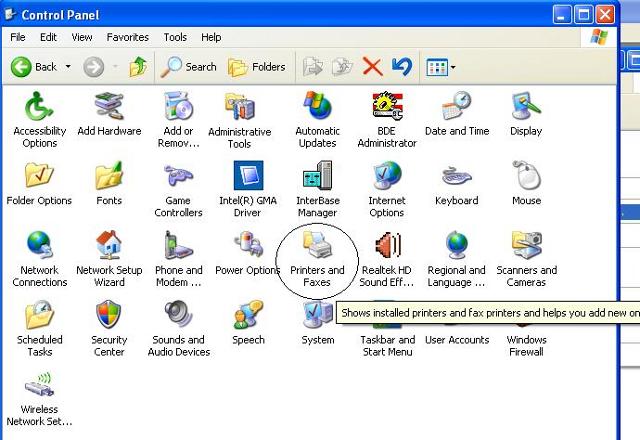
Task: Toggle the Folders pane button
Action: click(x=256, y=67)
